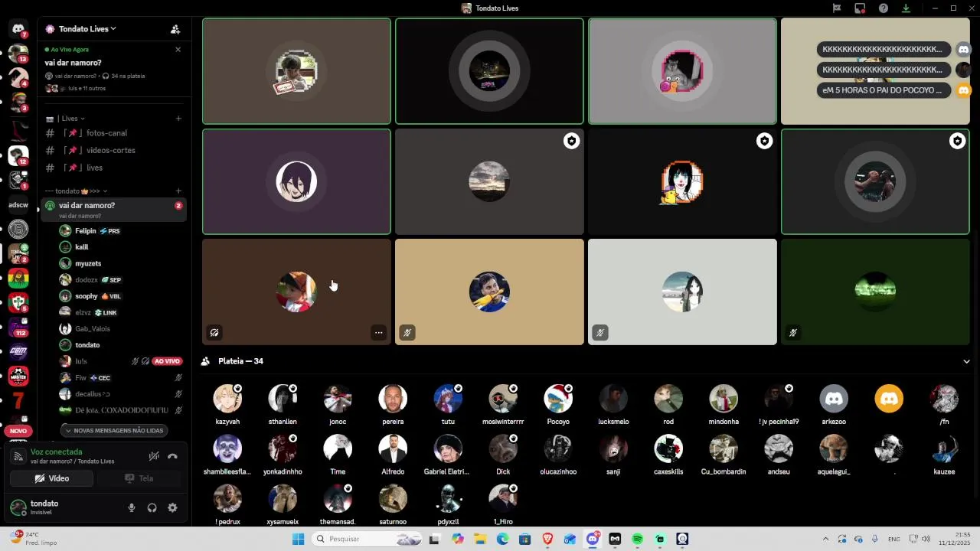Expand Tondato Lives server menu
This screenshot has width=980, height=551.
87,29
